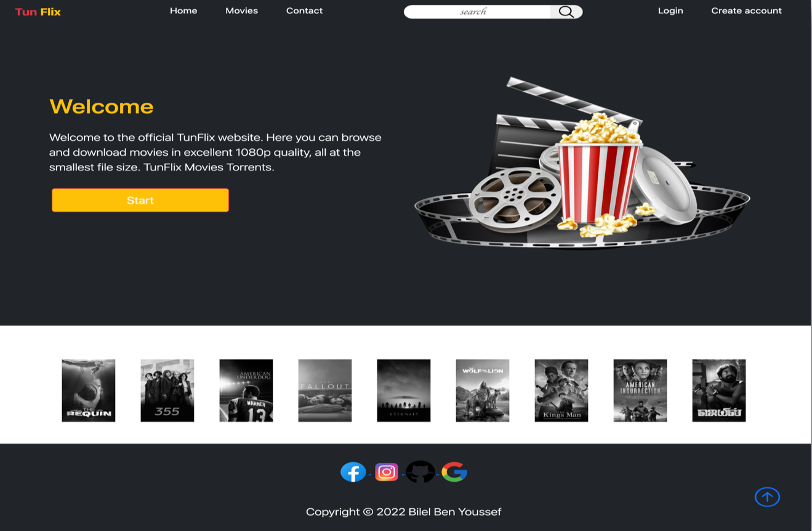This screenshot has height=531, width=812.
Task: Click the popcorn and film reel image
Action: (x=582, y=163)
